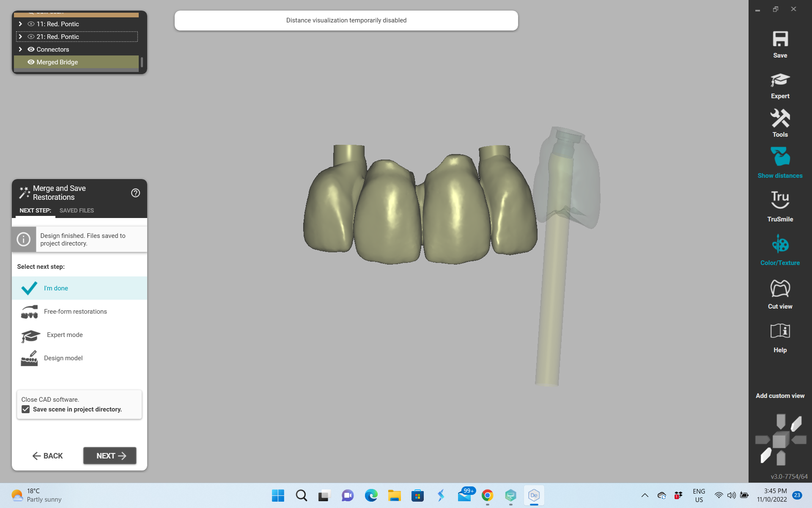Open Microsoft Store from taskbar
Screen dimensions: 812x508
(x=417, y=495)
